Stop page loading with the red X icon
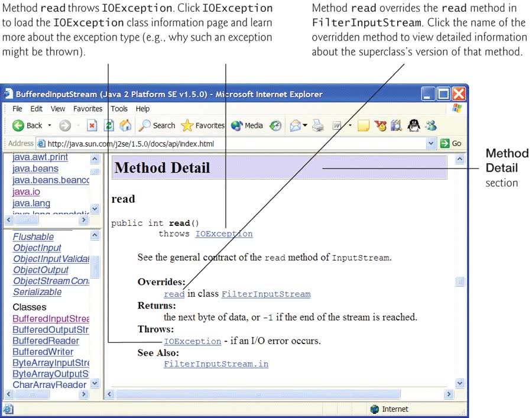 click(92, 126)
